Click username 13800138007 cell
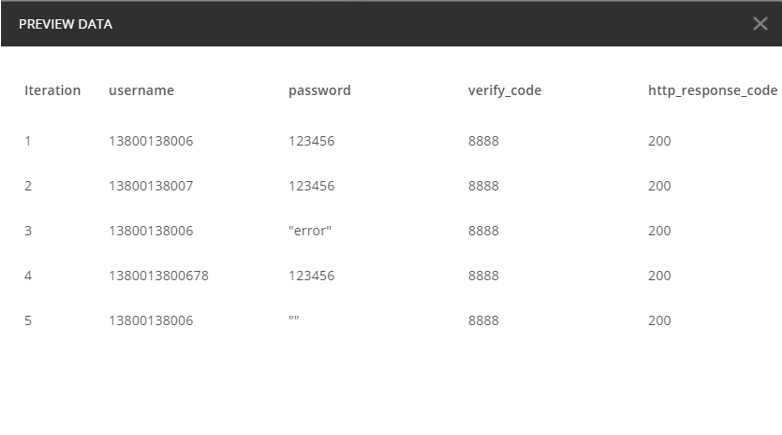 click(x=150, y=186)
